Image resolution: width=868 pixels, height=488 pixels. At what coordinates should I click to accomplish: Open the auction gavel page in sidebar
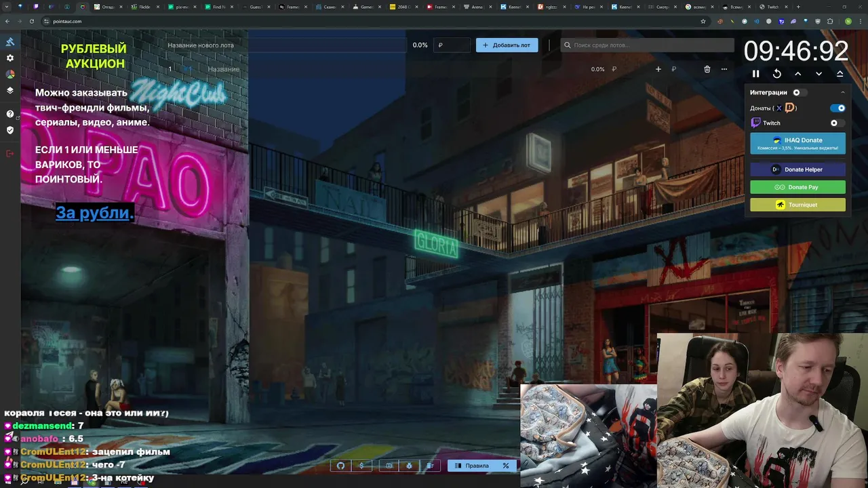point(10,42)
